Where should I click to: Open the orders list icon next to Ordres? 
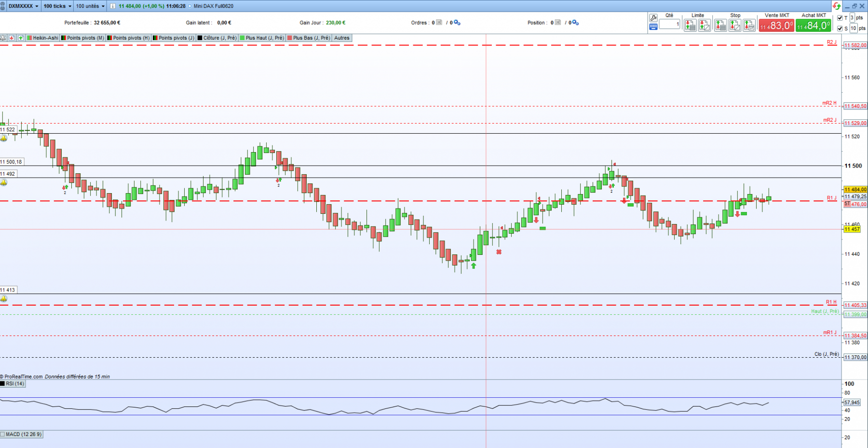coord(439,22)
